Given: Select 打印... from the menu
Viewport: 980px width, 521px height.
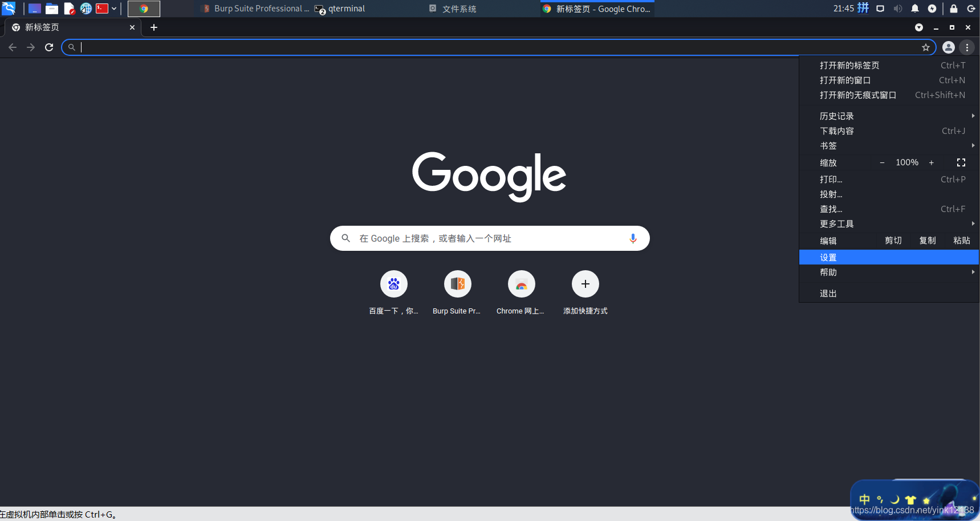Looking at the screenshot, I should coord(889,180).
